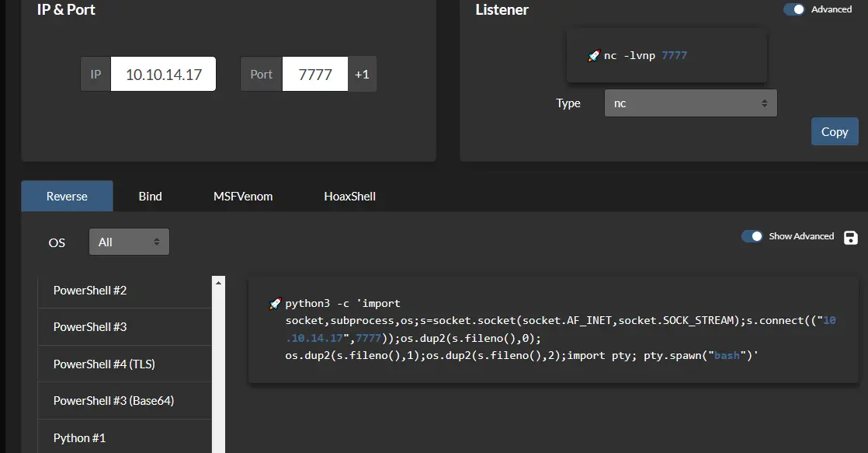Open the OS All dropdown
Screen dimensions: 868x453
click(x=129, y=242)
